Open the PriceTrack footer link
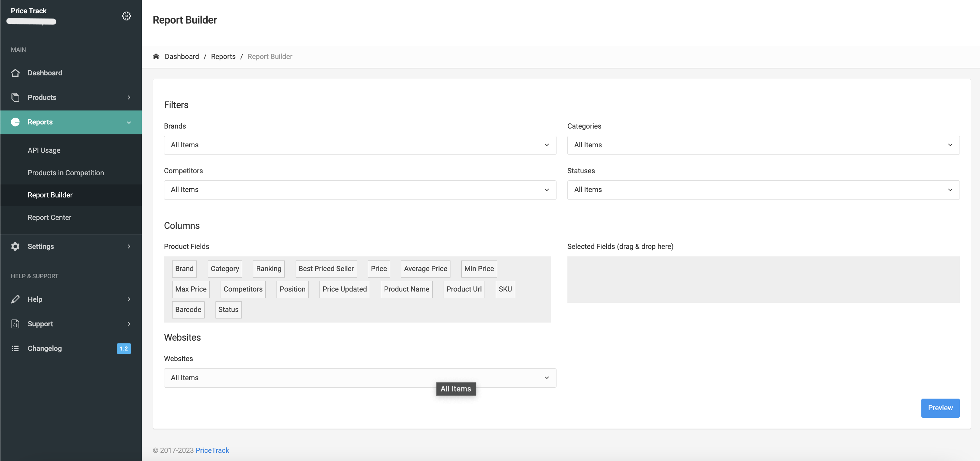980x461 pixels. (x=212, y=450)
